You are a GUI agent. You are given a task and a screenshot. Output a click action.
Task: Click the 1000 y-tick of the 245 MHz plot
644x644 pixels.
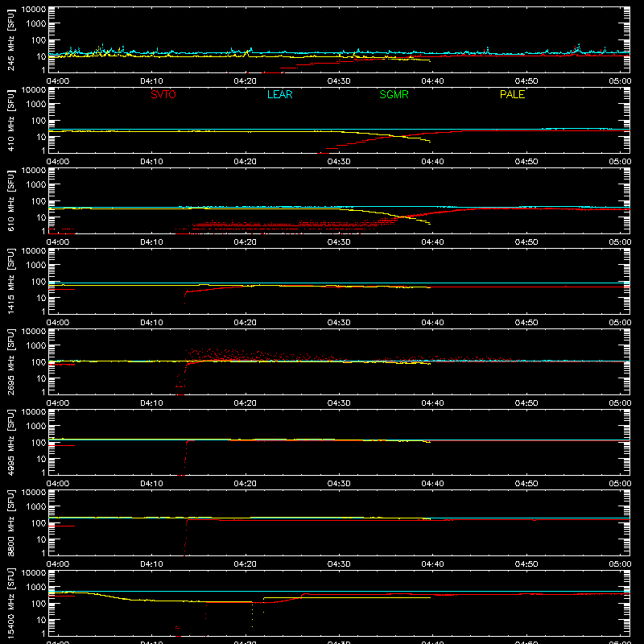(36, 23)
